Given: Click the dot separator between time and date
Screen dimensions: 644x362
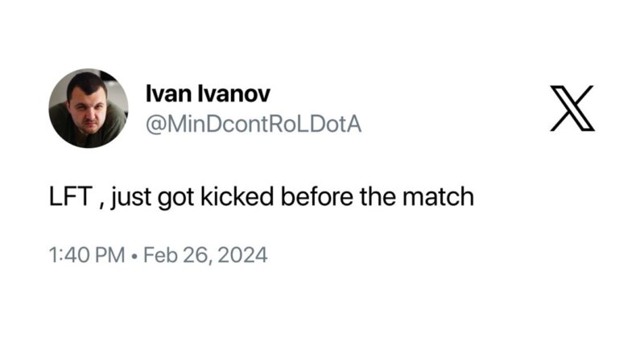Looking at the screenshot, I should tap(134, 256).
